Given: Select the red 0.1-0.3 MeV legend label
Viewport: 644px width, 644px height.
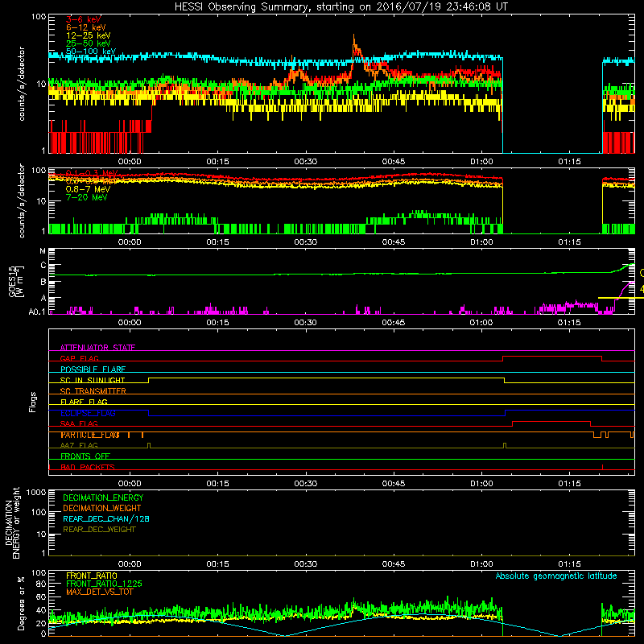Looking at the screenshot, I should [x=92, y=173].
